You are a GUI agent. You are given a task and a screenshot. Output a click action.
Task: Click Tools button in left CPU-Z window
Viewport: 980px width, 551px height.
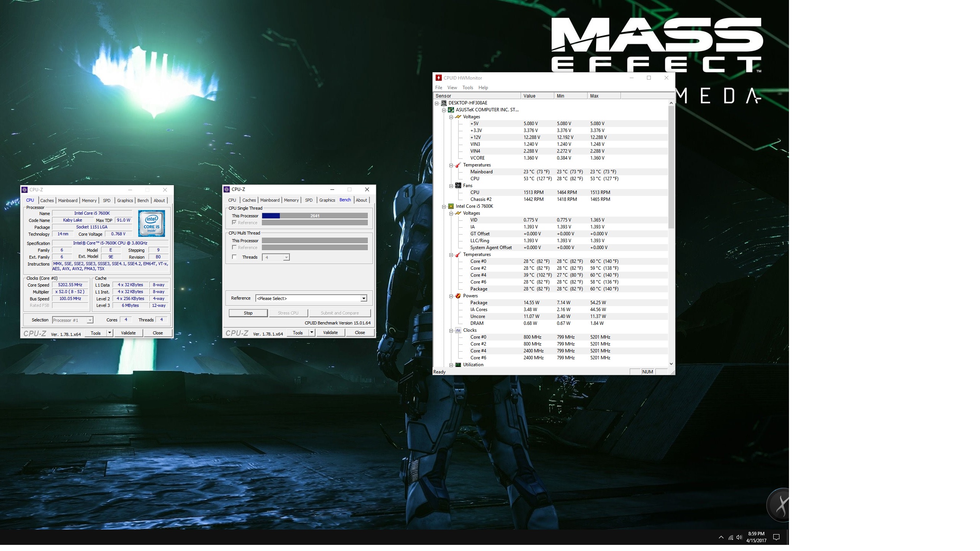click(x=96, y=333)
